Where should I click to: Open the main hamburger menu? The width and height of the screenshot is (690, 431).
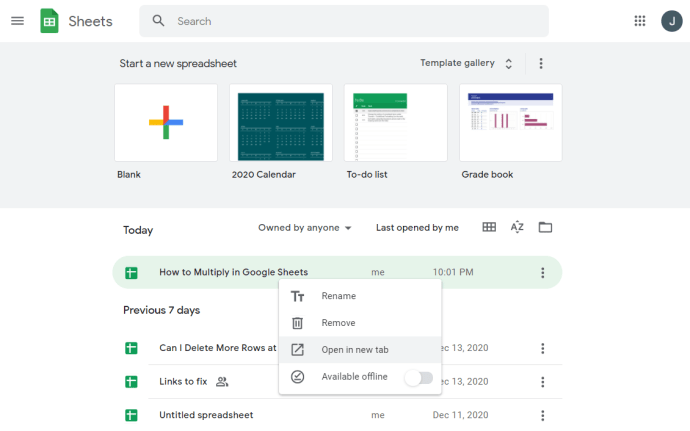[x=17, y=21]
